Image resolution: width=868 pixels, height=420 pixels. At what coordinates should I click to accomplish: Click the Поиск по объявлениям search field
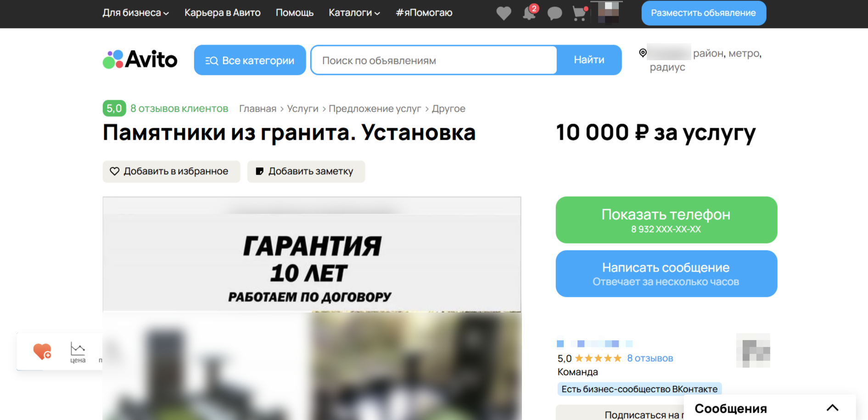(x=434, y=60)
